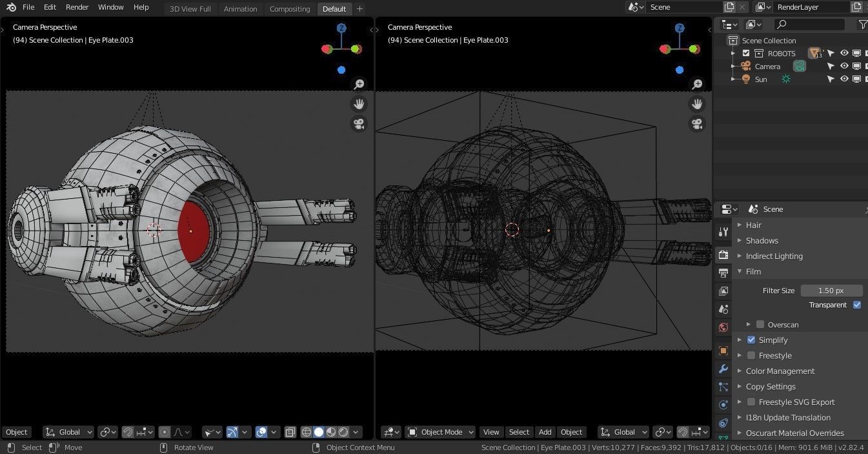Open Object Constraints properties tab icon
This screenshot has height=454, width=868.
coord(723,423)
